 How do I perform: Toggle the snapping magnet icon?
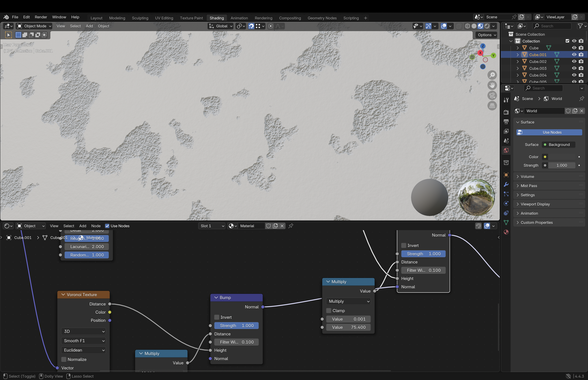(x=251, y=26)
